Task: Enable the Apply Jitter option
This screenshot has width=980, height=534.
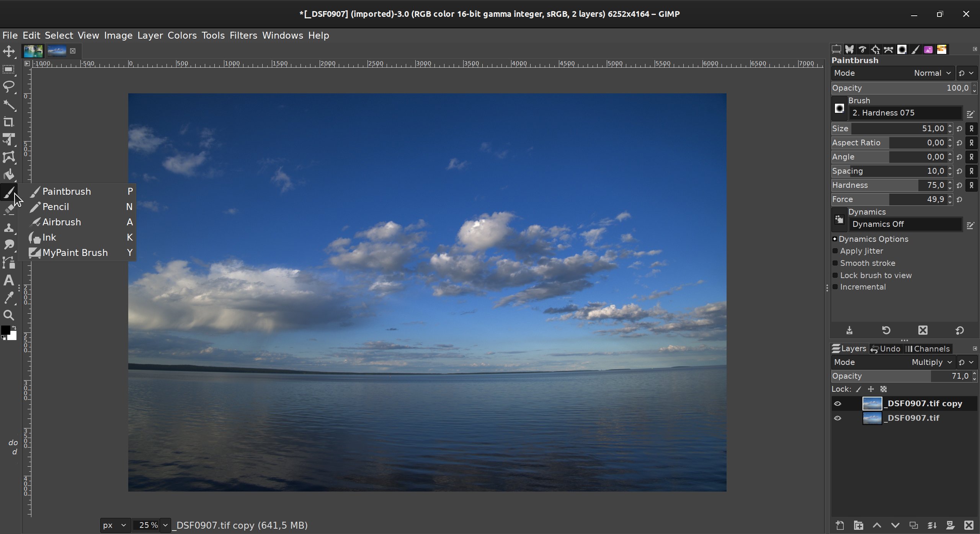Action: [835, 251]
